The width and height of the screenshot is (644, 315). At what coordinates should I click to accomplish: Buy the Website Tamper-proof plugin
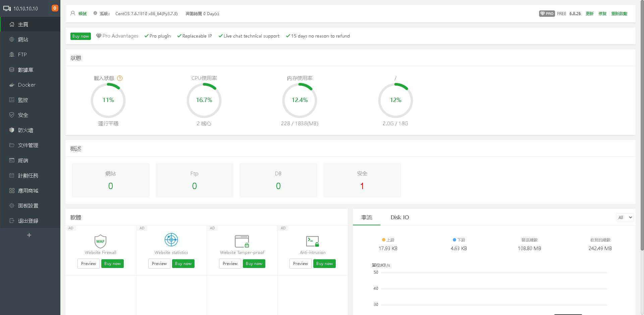click(x=254, y=264)
